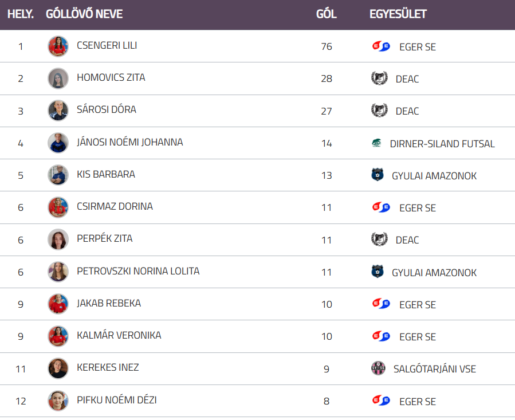Screen dimensions: 515x420
Task: Click the GÓLLÖVŐ NEVE column header
Action: 84,14
